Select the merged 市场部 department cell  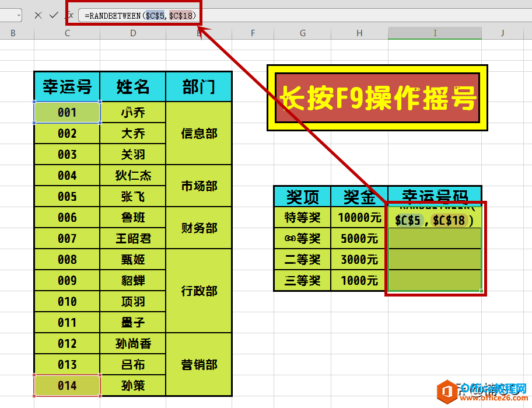(x=199, y=186)
